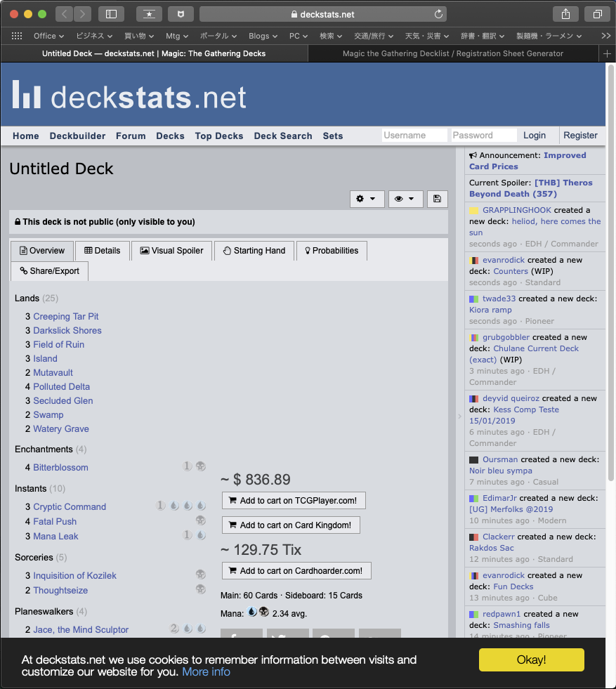The image size is (616, 689).
Task: Add a new Safari tab with plus
Action: [x=607, y=53]
